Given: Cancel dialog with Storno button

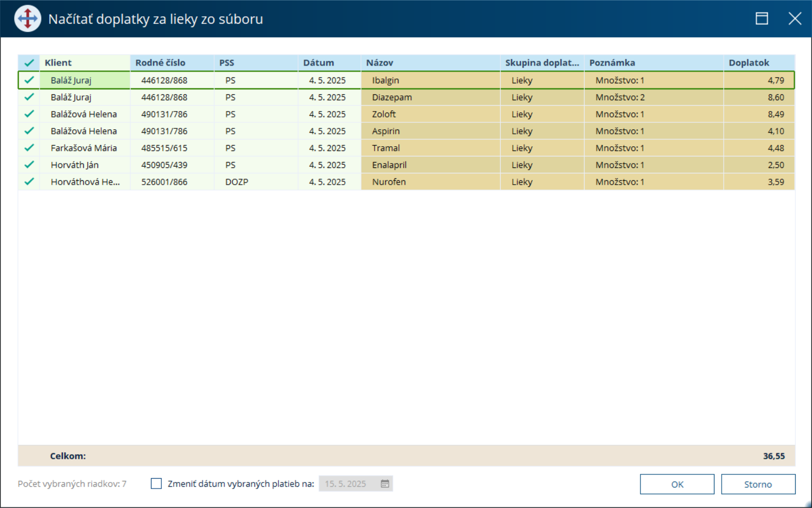Looking at the screenshot, I should click(x=758, y=484).
